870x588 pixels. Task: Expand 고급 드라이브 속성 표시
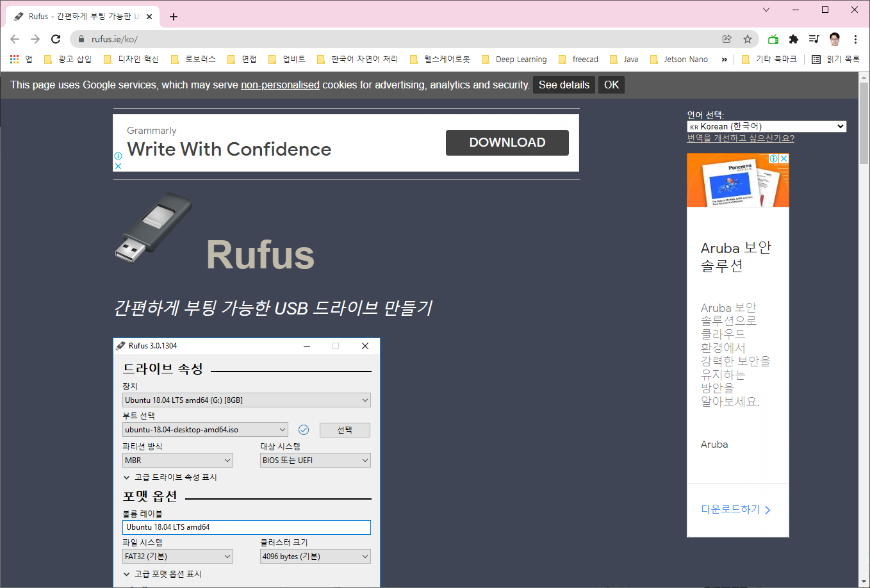(170, 477)
